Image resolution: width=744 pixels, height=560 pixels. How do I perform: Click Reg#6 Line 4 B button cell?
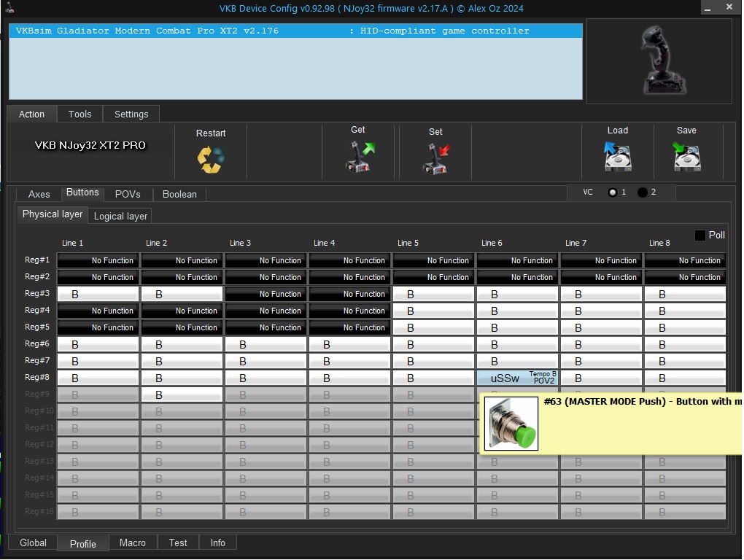click(349, 344)
